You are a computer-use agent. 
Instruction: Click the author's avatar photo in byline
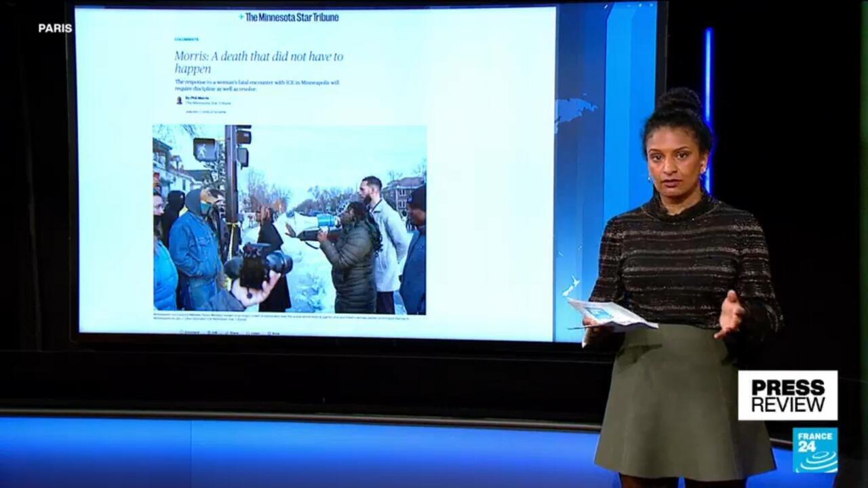(180, 100)
